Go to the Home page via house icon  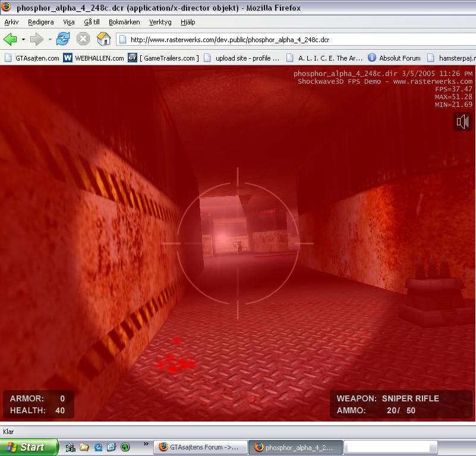(x=103, y=39)
